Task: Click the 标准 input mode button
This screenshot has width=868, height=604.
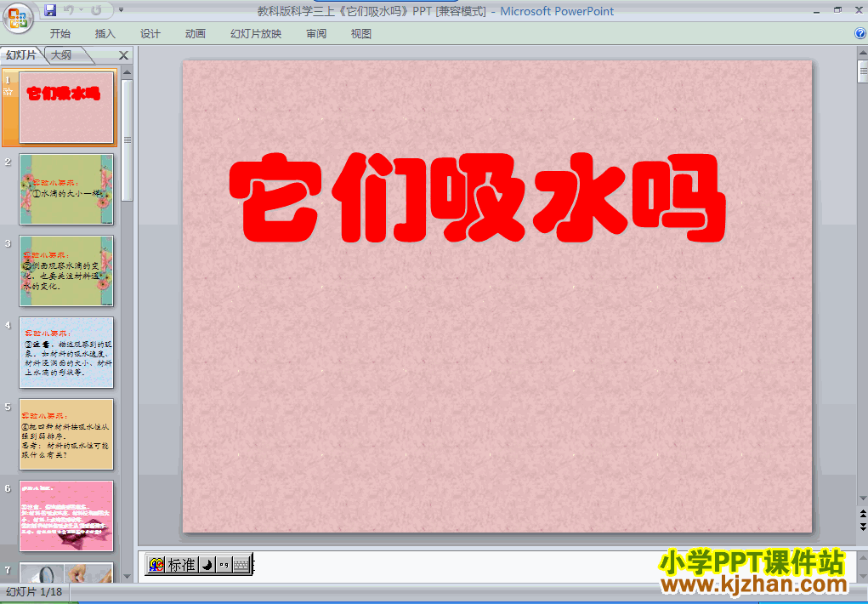Action: coord(182,564)
